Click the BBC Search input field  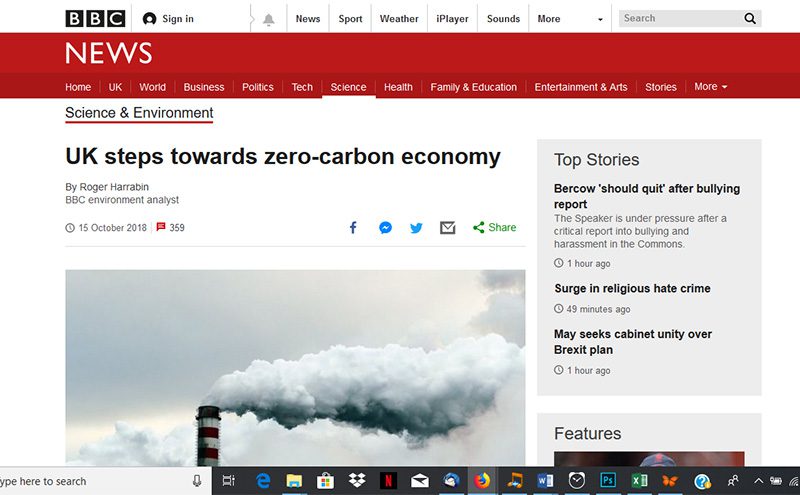click(678, 19)
